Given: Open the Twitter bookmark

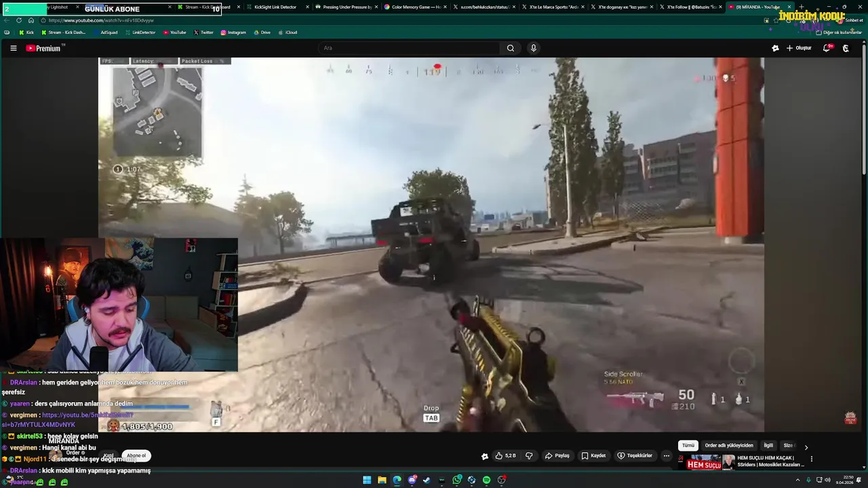Looking at the screenshot, I should click(x=203, y=33).
